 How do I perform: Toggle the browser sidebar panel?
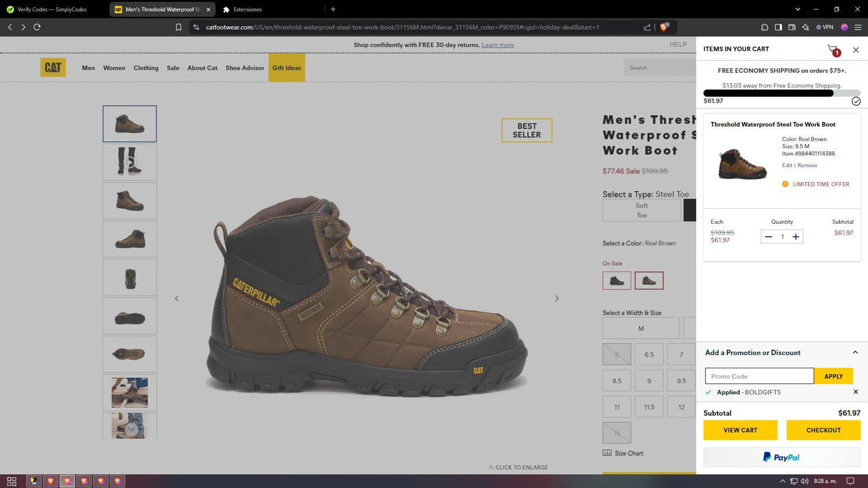pyautogui.click(x=778, y=27)
